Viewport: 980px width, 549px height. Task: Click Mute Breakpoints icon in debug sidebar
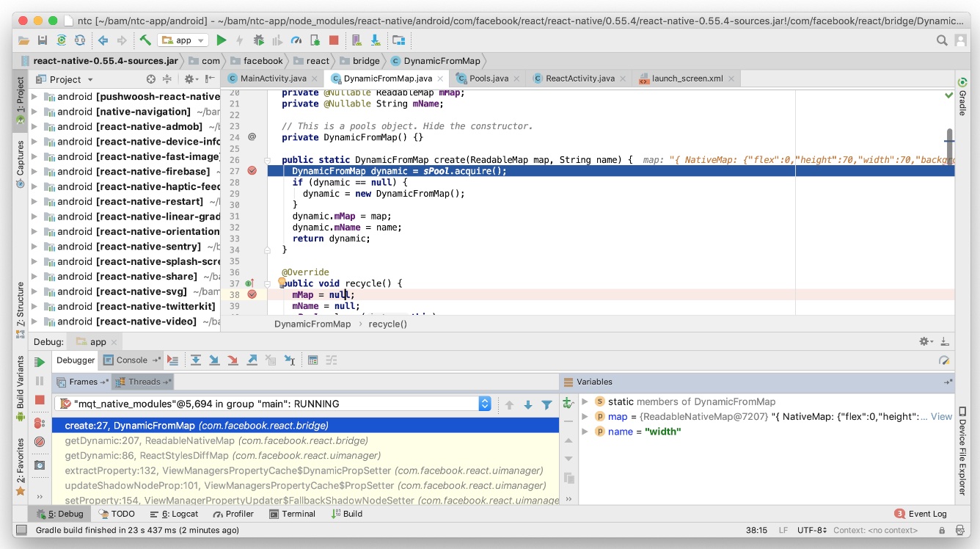point(40,442)
